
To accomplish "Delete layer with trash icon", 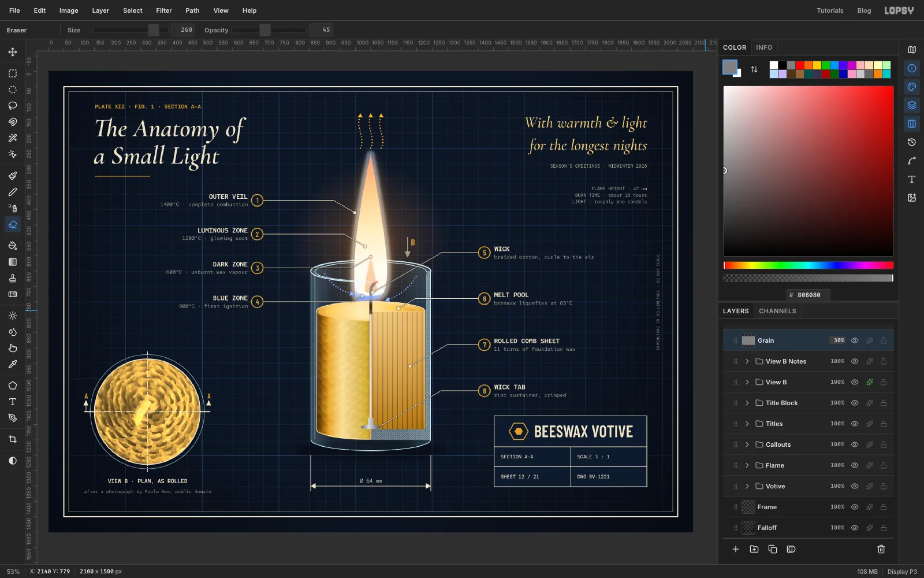I will point(881,549).
